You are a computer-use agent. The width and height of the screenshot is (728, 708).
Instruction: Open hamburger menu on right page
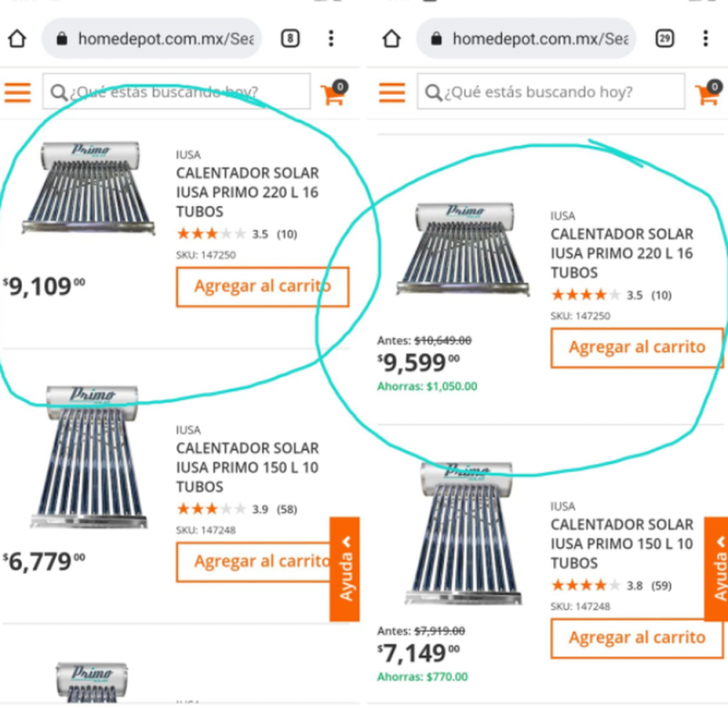(x=392, y=92)
